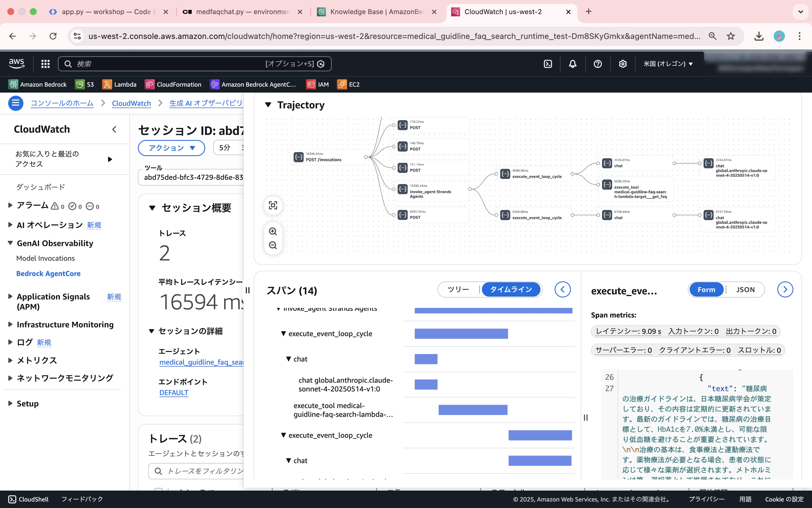Open browser downloads
Viewport: 812px width, 508px height.
759,36
